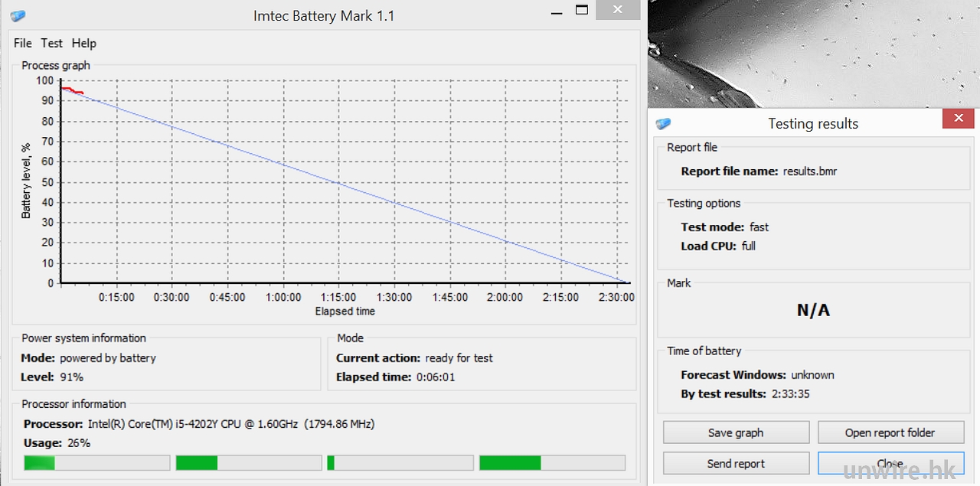This screenshot has width=980, height=486.
Task: Click the Testing results dialog battery icon
Action: tap(663, 123)
